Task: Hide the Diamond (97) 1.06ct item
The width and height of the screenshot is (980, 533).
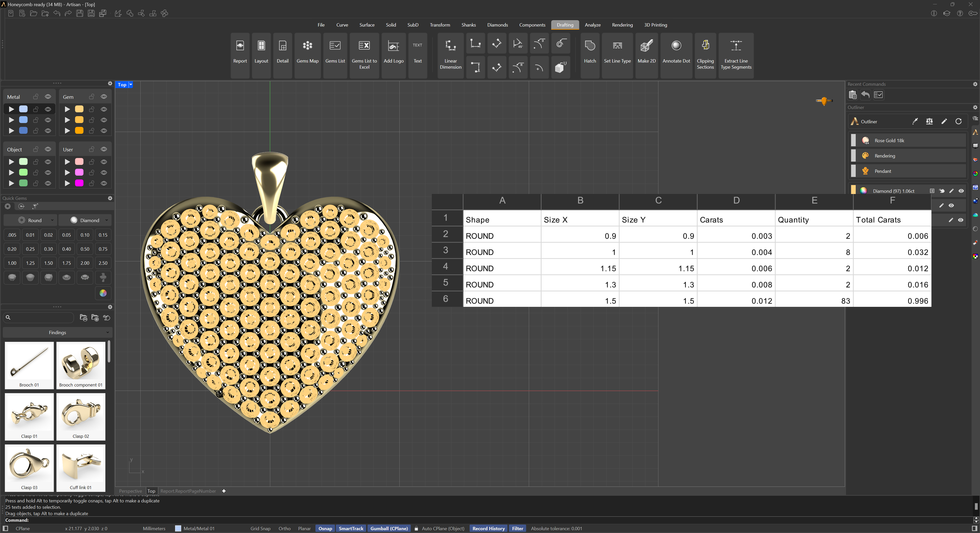Action: coord(961,191)
